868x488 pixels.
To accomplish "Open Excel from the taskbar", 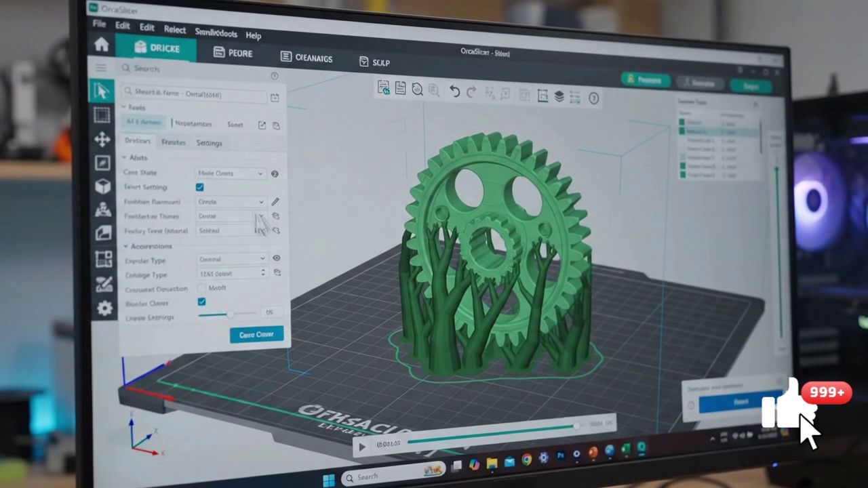I will click(x=625, y=449).
